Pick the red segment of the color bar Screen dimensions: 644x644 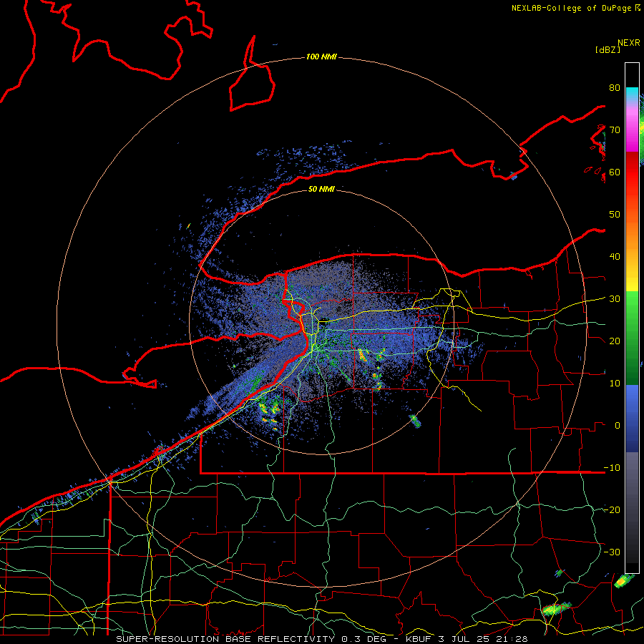click(632, 172)
